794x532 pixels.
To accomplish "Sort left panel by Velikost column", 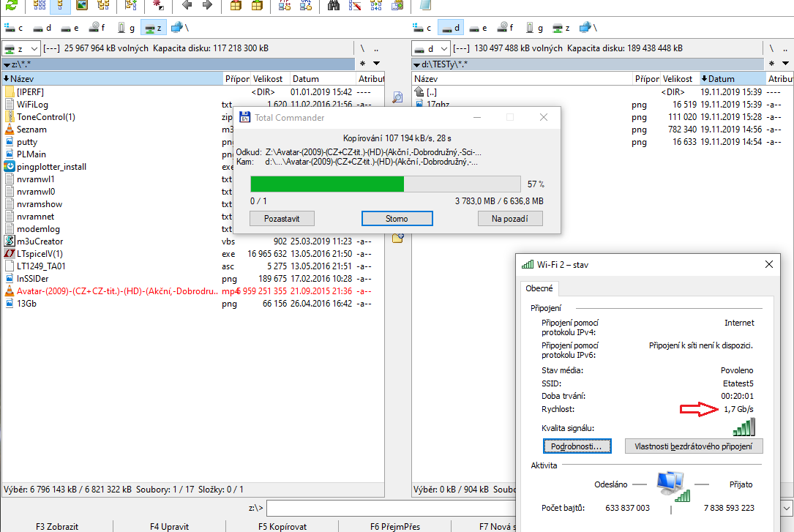I will [271, 79].
